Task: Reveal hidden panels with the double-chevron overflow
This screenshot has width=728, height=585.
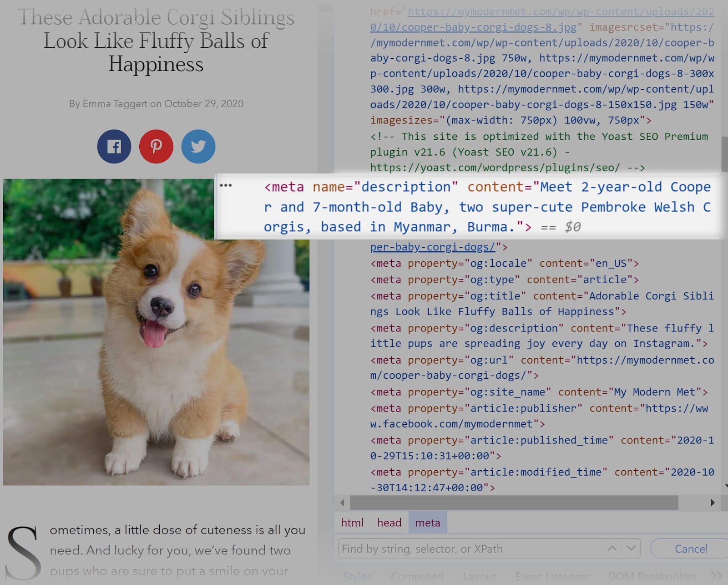Action: pos(717,575)
